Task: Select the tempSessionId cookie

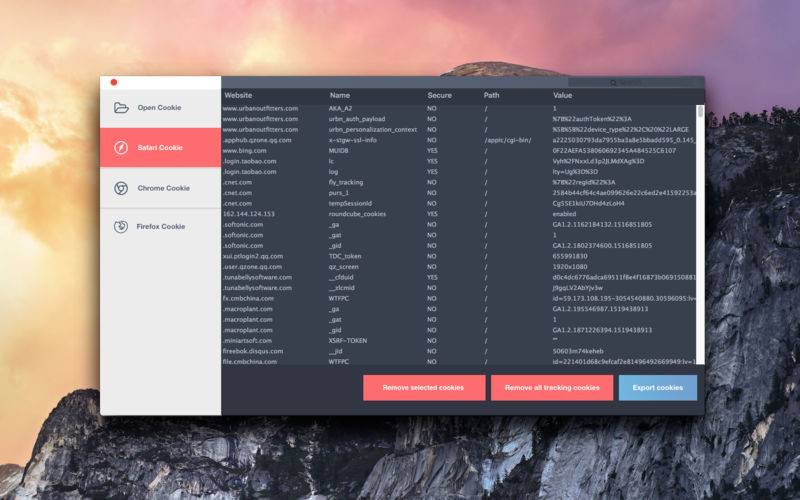Action: [350, 204]
